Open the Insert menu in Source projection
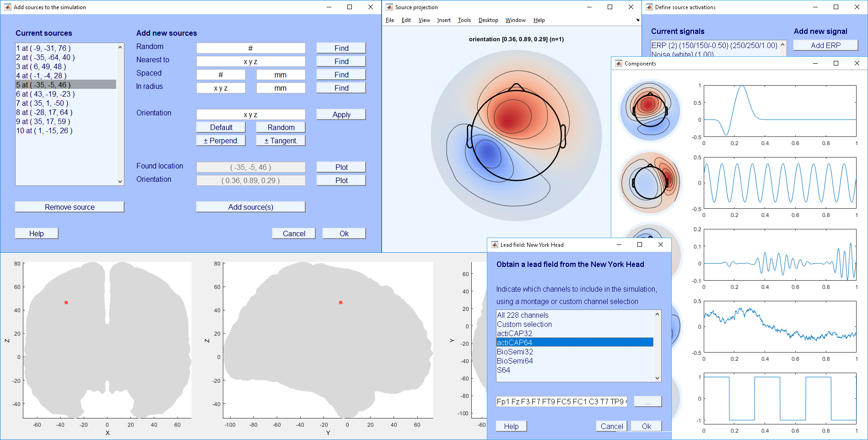This screenshot has width=868, height=440. click(443, 20)
